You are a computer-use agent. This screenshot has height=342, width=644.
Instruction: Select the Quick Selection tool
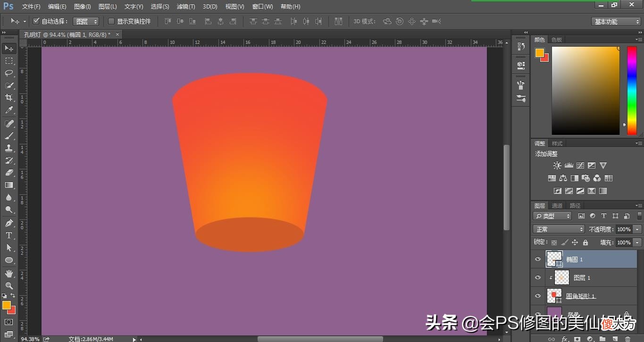pos(9,85)
